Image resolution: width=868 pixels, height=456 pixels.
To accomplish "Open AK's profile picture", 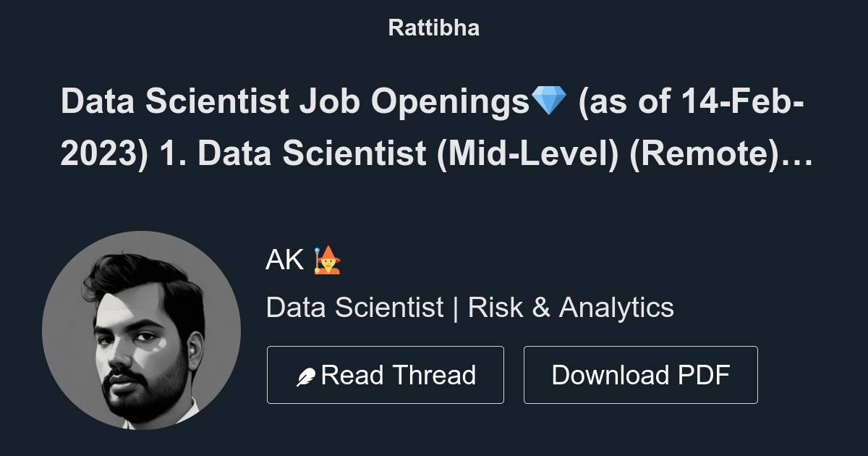I will coord(141,330).
